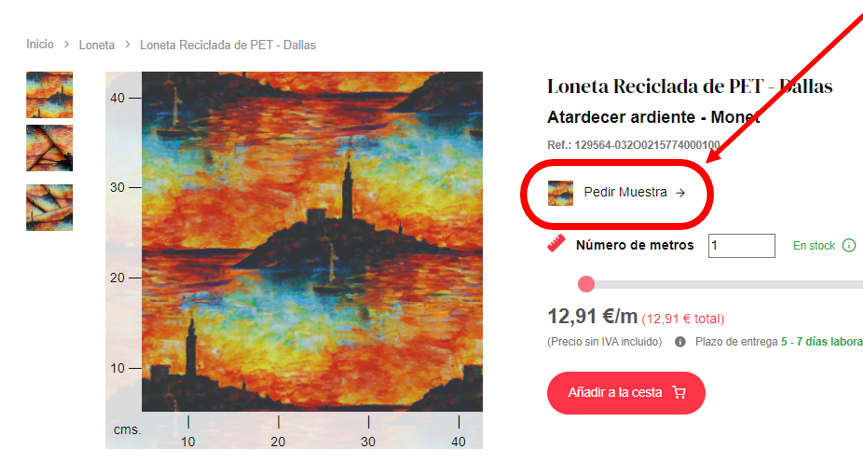Add product with Añadir a la cesta

[626, 393]
